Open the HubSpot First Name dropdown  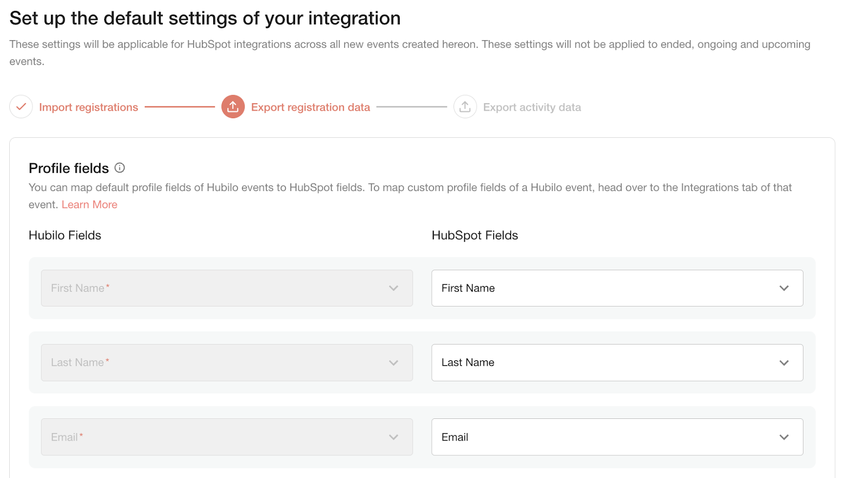click(617, 288)
